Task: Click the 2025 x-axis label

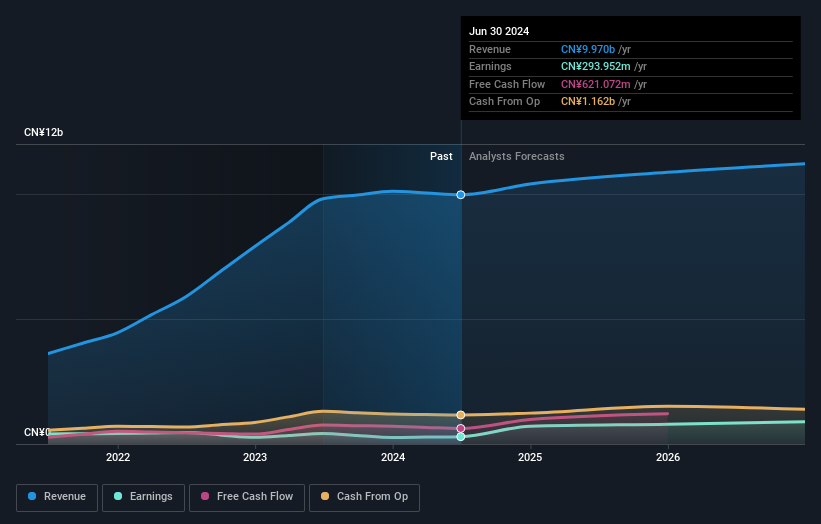Action: pos(530,458)
